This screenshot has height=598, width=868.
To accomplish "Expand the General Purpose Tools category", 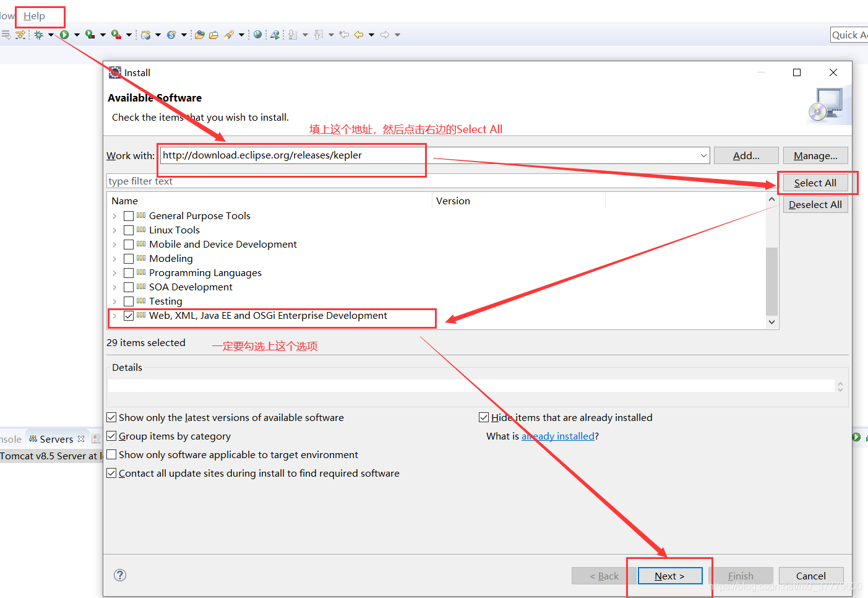I will coord(114,216).
